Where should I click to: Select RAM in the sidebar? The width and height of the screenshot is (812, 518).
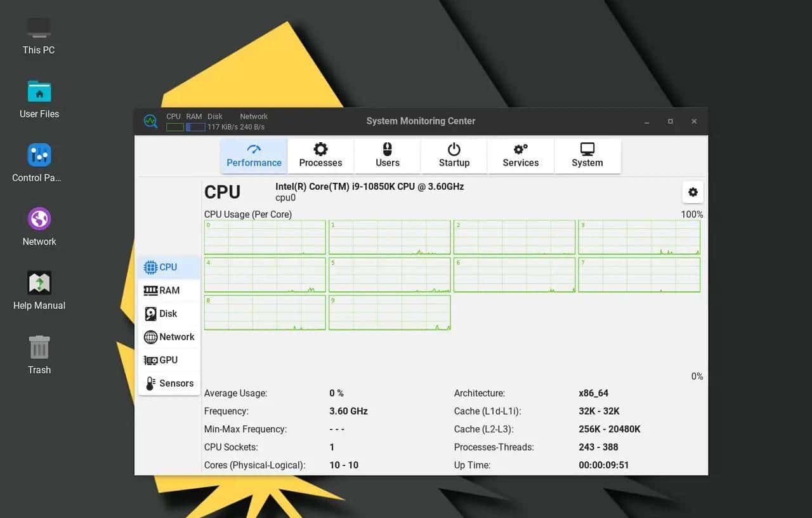tap(169, 290)
